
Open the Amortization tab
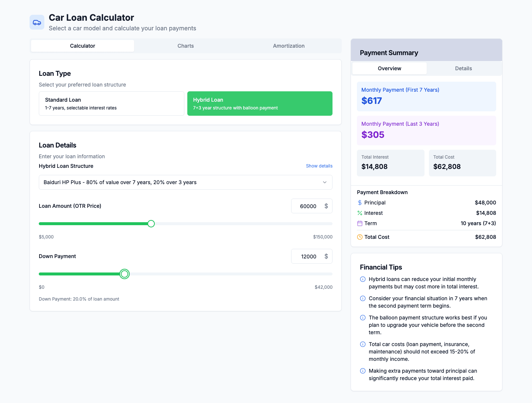click(289, 46)
